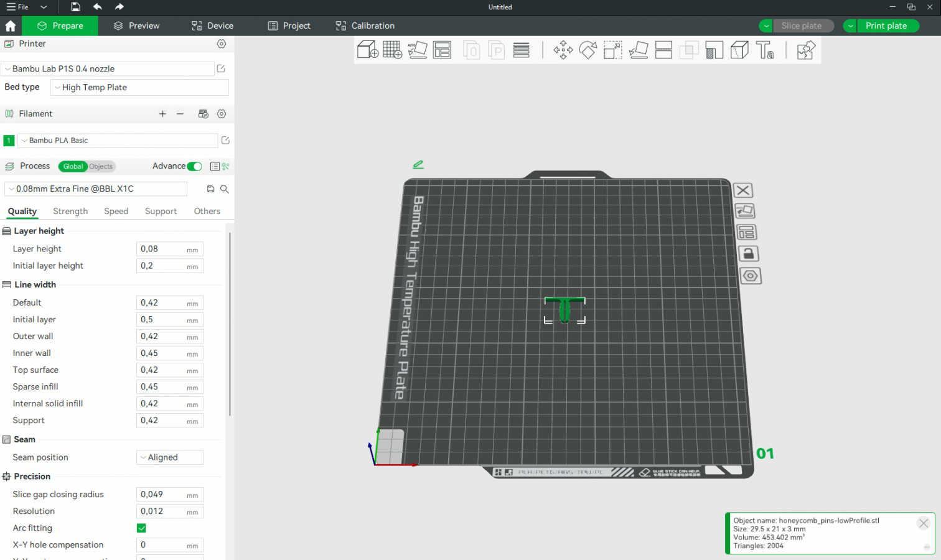
Task: Save the process preset disk icon
Action: (x=210, y=189)
